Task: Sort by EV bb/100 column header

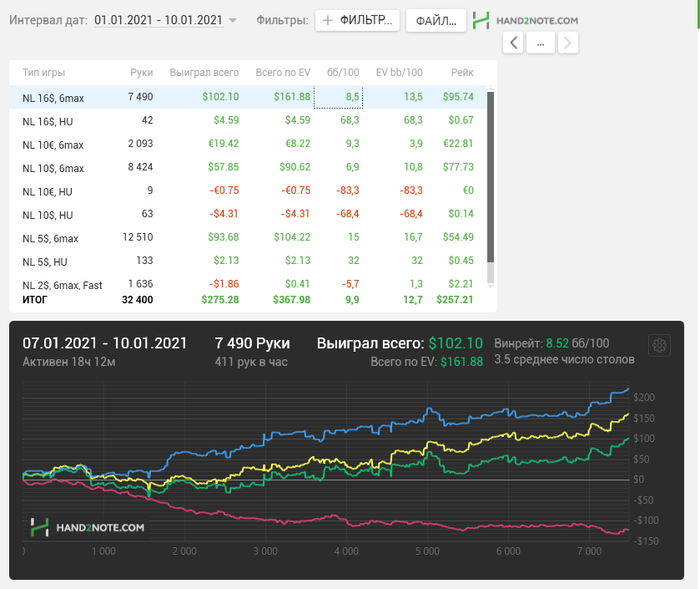Action: pos(399,72)
